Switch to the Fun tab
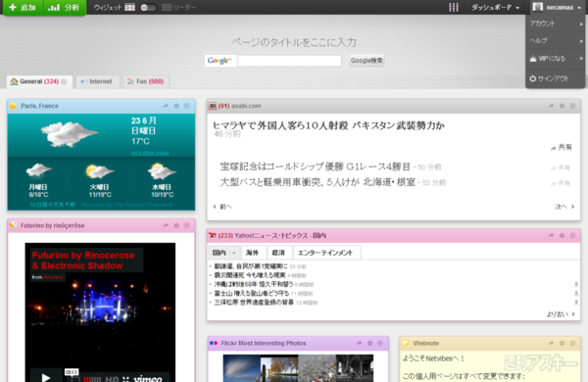Image resolution: width=588 pixels, height=382 pixels. coord(146,81)
